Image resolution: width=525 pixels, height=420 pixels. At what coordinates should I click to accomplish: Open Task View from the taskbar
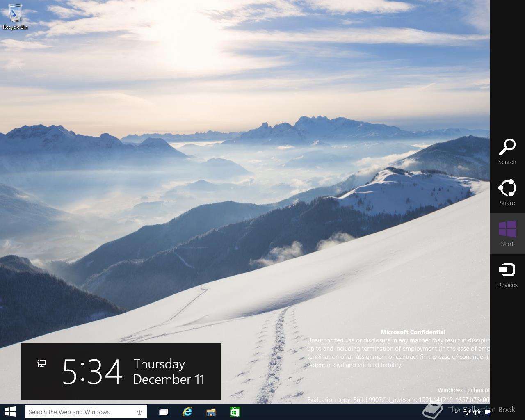pyautogui.click(x=163, y=412)
